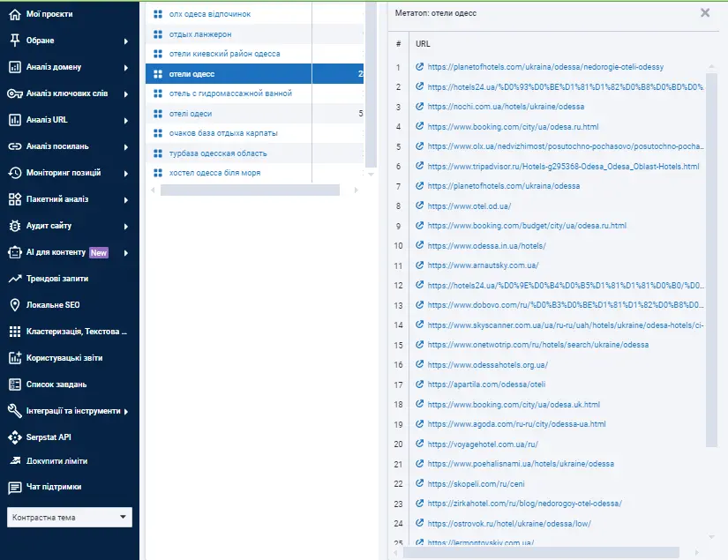Viewport: 728px width, 560px height.
Task: Expand the Аналіз URL submenu arrow
Action: click(126, 121)
